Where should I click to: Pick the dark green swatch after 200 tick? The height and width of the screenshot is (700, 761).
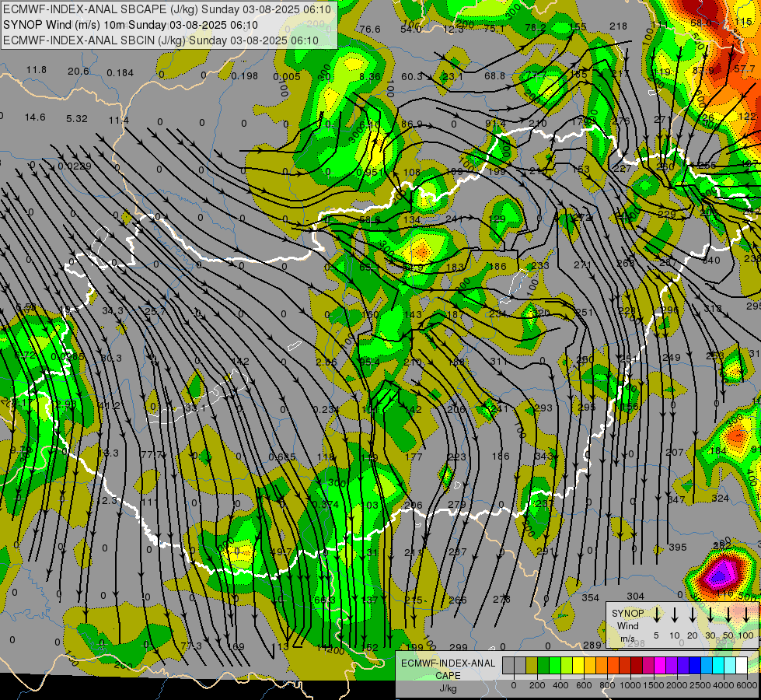tap(543, 665)
